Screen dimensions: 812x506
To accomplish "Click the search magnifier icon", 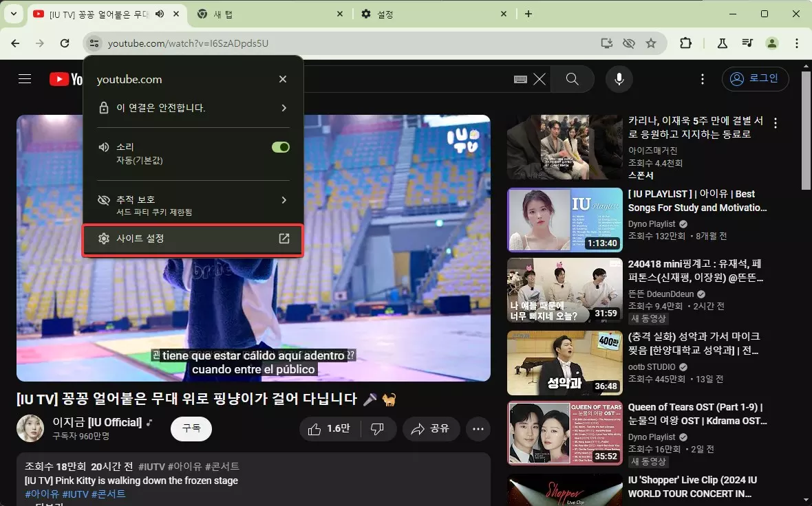I will click(x=573, y=78).
